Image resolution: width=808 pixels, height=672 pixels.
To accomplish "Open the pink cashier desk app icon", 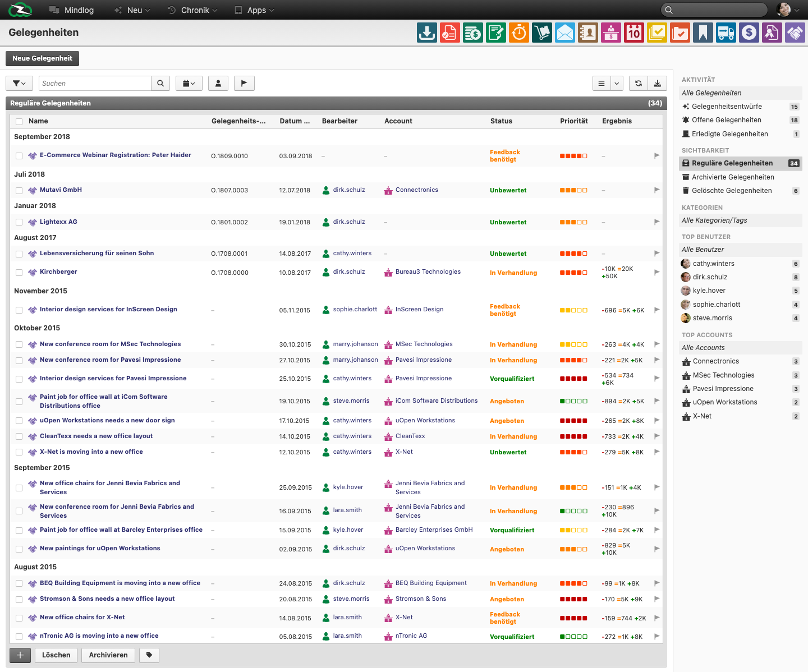I will point(611,33).
